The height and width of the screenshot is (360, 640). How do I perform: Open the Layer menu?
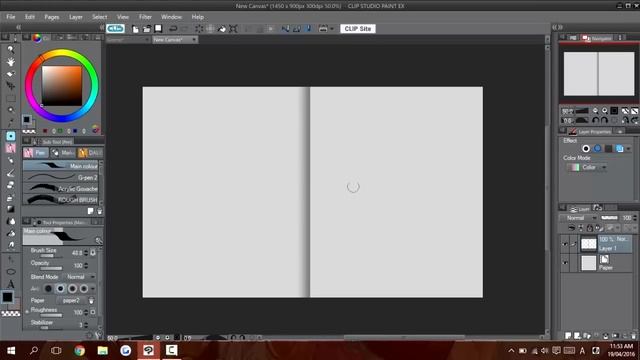[76, 17]
